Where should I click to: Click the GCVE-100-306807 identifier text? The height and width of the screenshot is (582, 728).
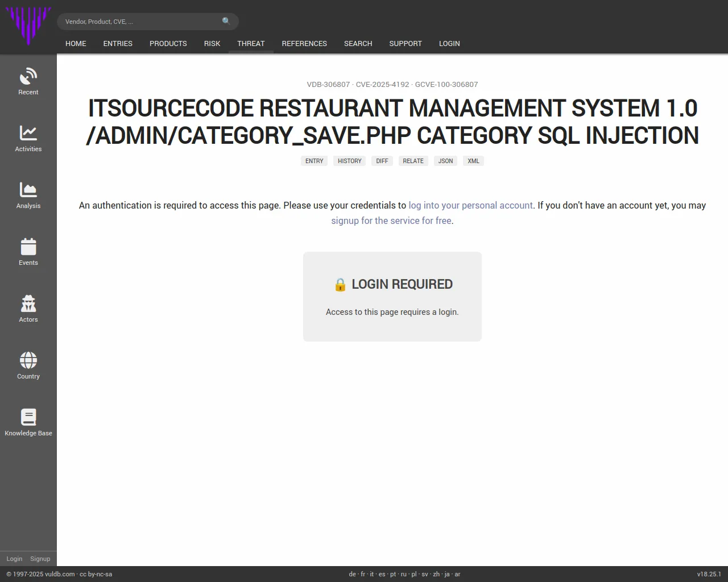pos(446,84)
